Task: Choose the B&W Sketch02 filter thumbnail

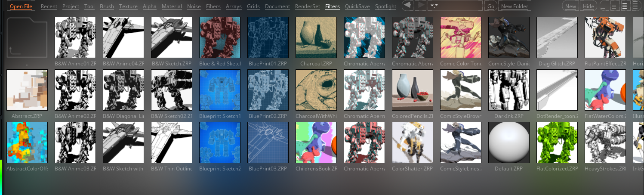Action: (172, 90)
